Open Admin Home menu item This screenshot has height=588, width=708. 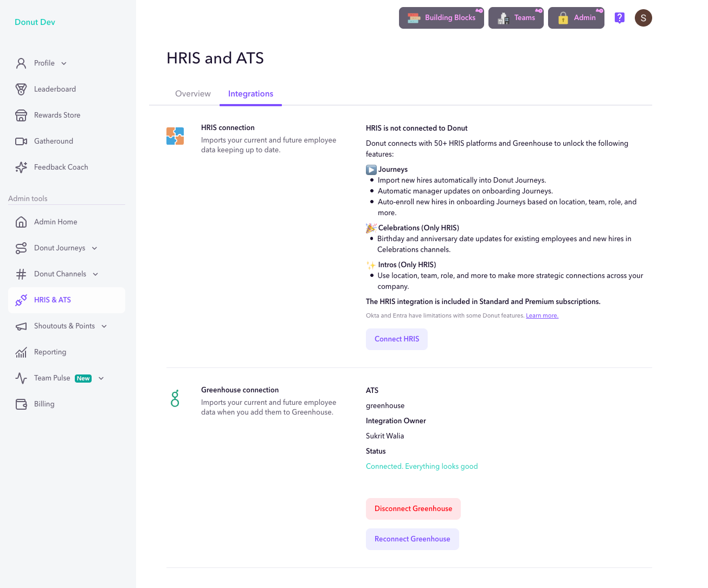67,222
